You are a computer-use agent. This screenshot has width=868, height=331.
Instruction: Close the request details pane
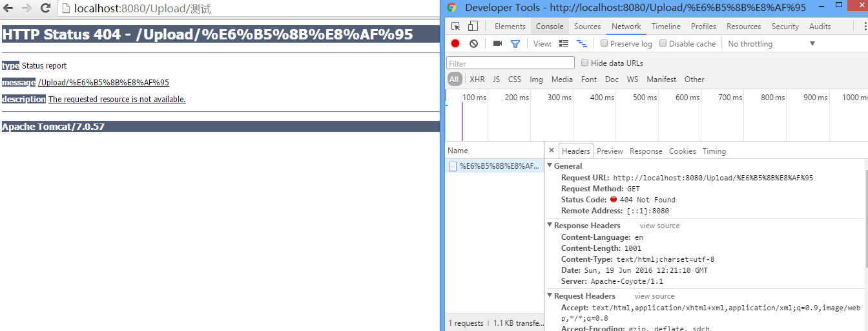tap(552, 150)
